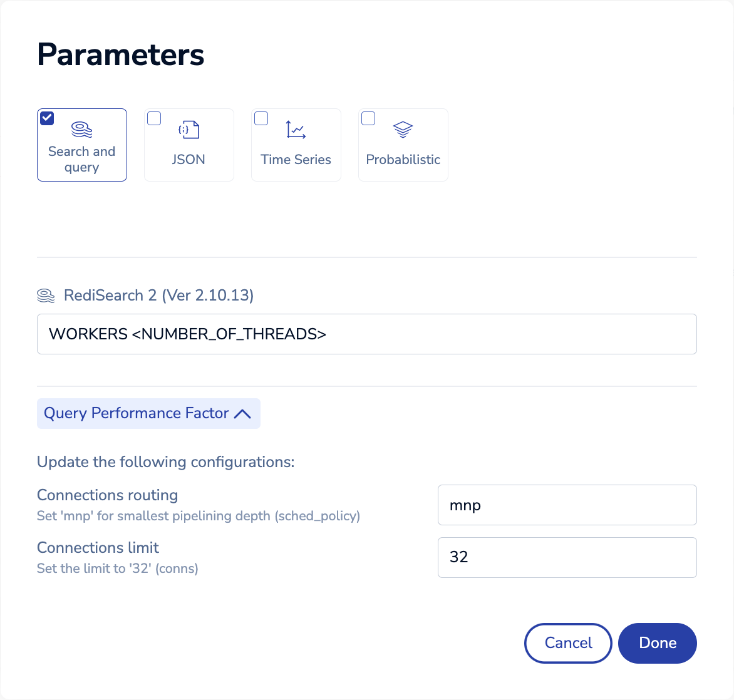Choose the Time Series card label

tap(296, 160)
